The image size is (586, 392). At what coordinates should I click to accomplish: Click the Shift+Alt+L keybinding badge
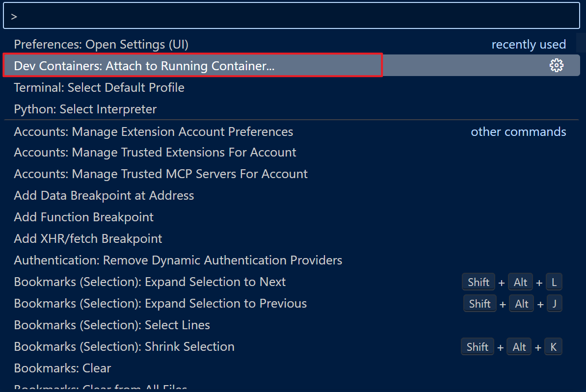point(512,282)
